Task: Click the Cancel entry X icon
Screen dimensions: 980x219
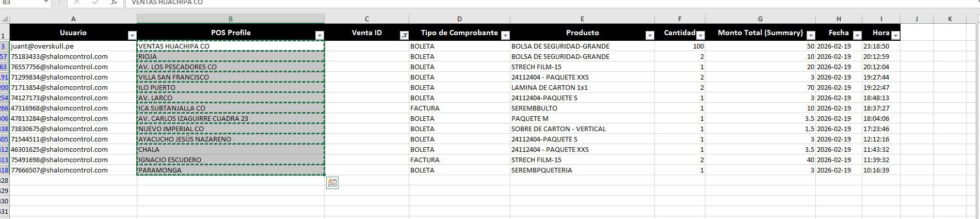Action: tap(77, 3)
